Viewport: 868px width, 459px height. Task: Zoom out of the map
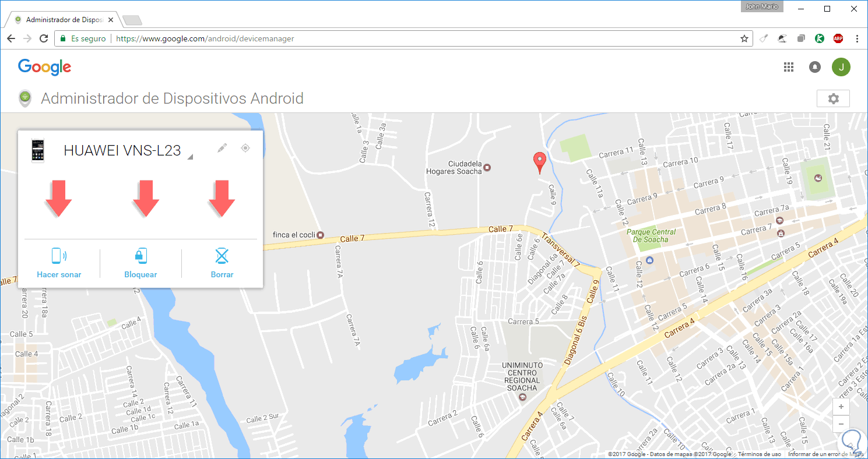click(x=841, y=423)
